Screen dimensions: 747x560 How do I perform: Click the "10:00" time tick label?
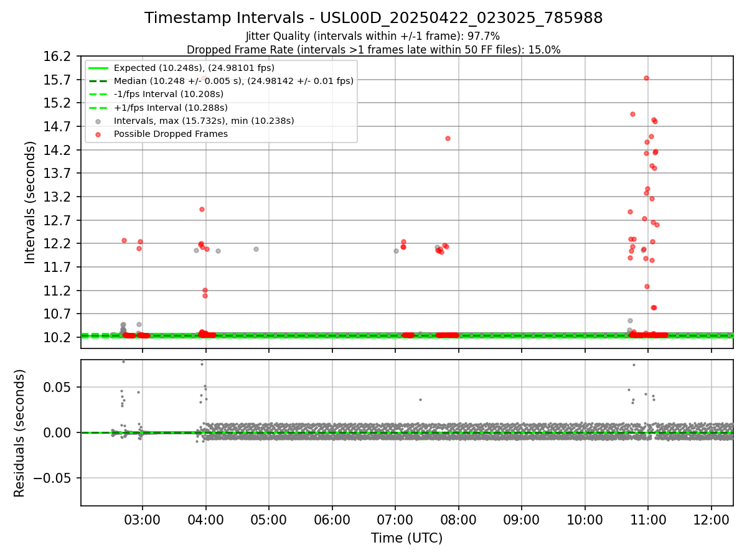[585, 519]
